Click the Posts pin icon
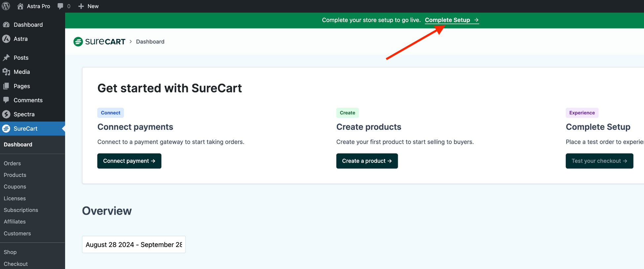The width and height of the screenshot is (644, 269). pyautogui.click(x=6, y=58)
